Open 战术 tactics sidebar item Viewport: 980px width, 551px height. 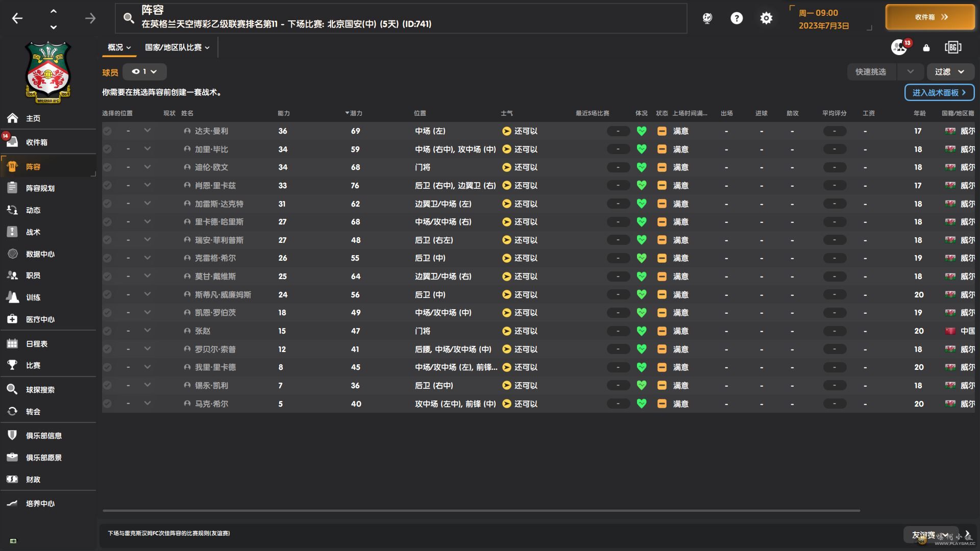33,232
